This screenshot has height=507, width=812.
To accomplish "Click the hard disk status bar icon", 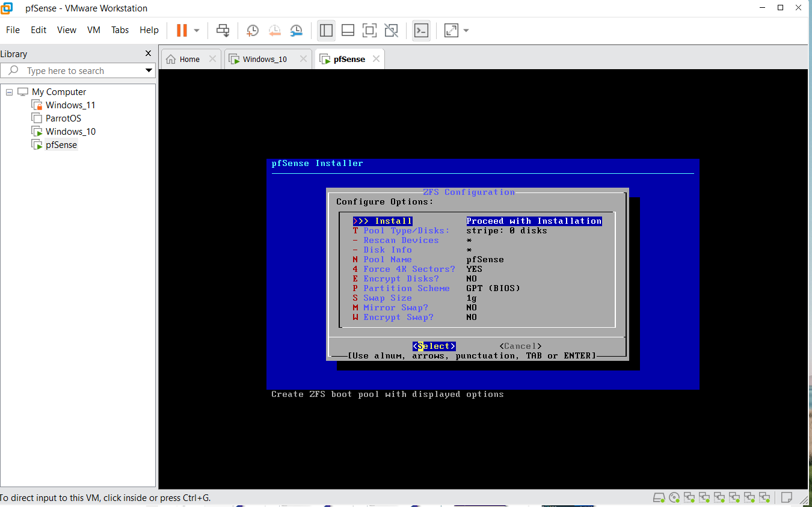I will pos(659,498).
